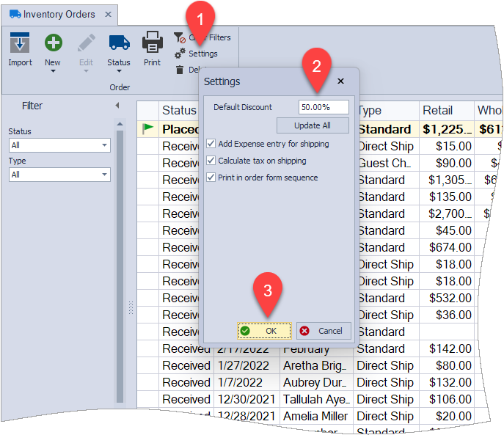The height and width of the screenshot is (435, 504).
Task: Click the Update All button
Action: click(x=313, y=125)
